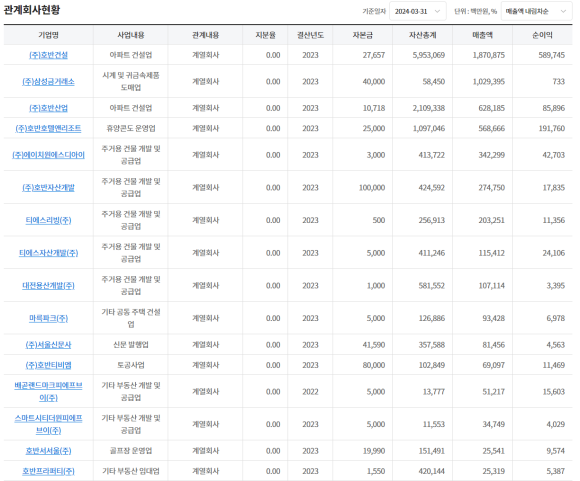This screenshot has width=580, height=481.
Task: Select the 기타 부동산 임대업 cell
Action: pos(131,471)
